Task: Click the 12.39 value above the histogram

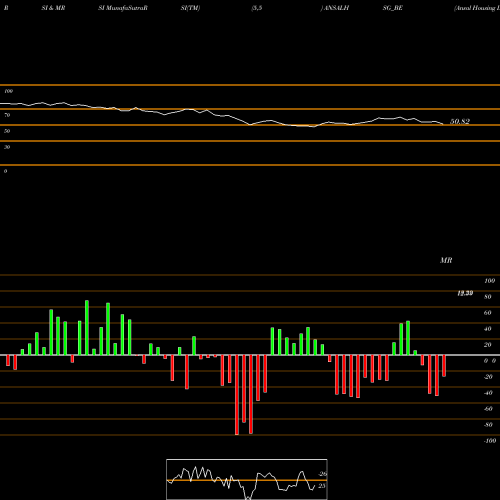Action: pos(465,293)
